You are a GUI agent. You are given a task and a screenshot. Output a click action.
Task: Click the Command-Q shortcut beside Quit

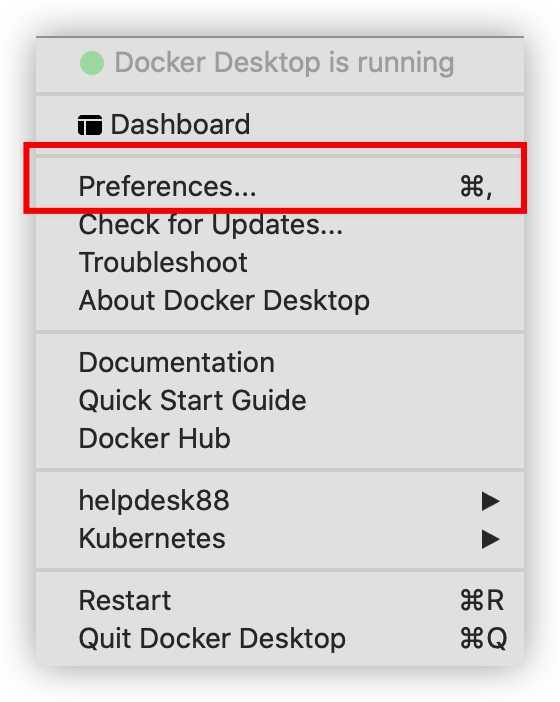click(483, 638)
